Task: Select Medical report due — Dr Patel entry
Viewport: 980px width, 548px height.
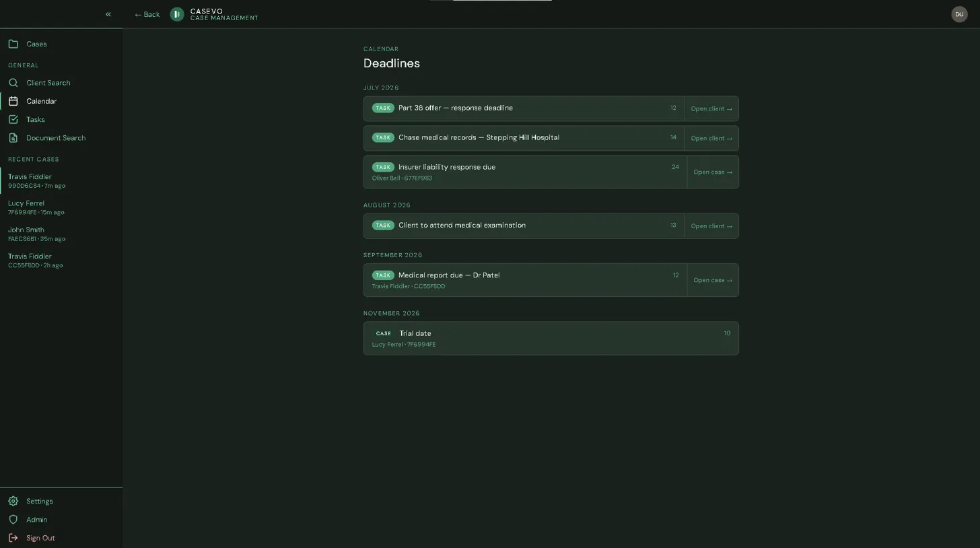Action: click(525, 280)
